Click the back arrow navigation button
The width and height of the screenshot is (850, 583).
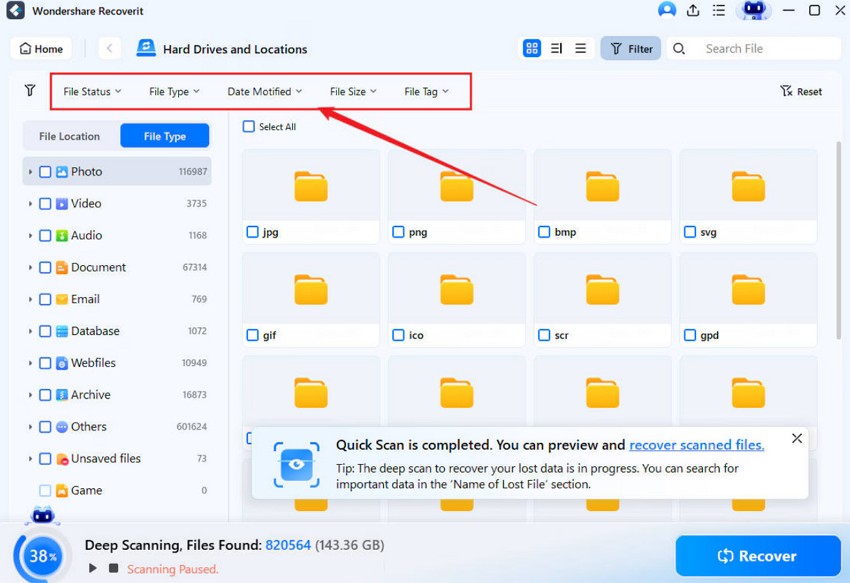(109, 48)
